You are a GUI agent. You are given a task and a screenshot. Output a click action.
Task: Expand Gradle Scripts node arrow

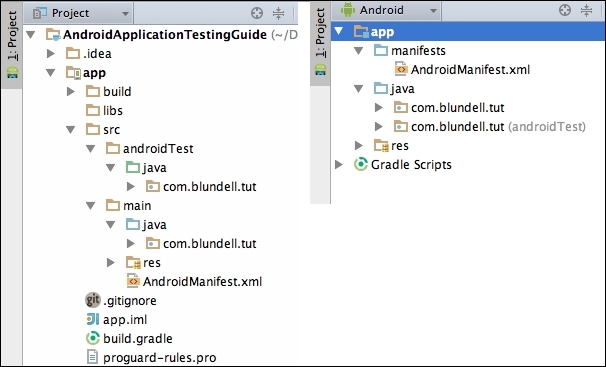[339, 165]
